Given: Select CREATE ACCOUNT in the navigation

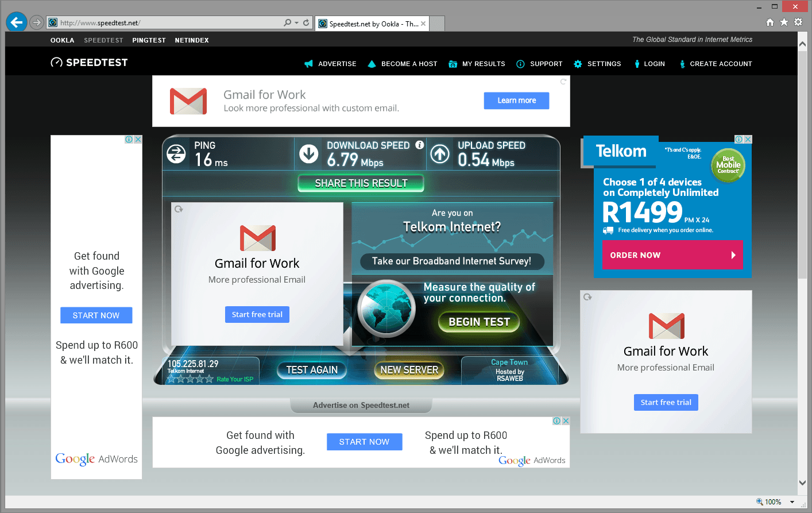Looking at the screenshot, I should coord(721,64).
